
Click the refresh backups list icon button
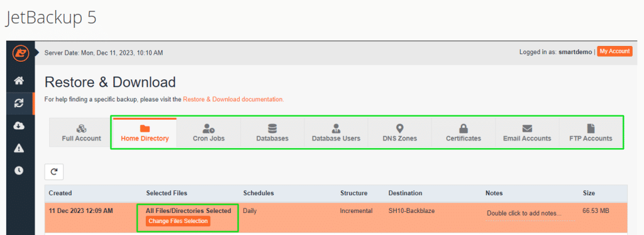click(54, 172)
